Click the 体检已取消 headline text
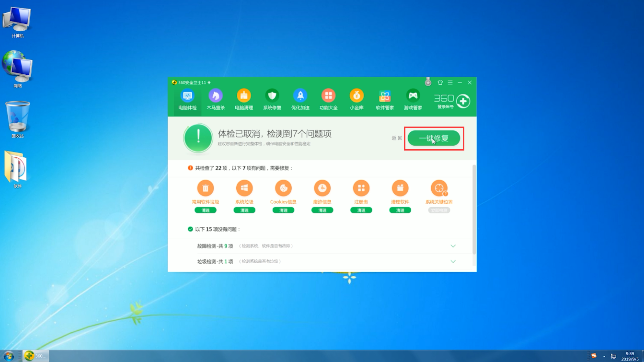 (x=275, y=134)
